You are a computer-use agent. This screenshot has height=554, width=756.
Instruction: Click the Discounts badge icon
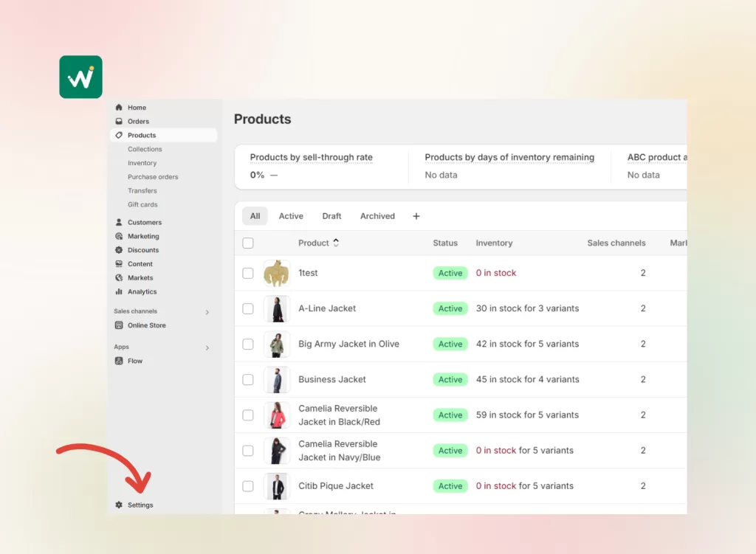pyautogui.click(x=119, y=250)
